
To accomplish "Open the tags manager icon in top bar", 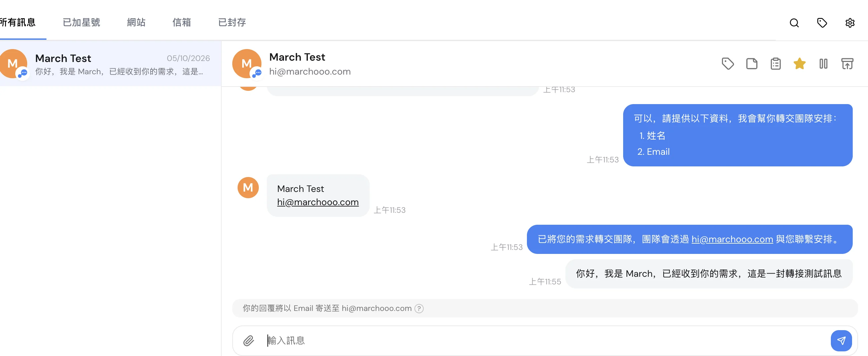I will click(822, 23).
